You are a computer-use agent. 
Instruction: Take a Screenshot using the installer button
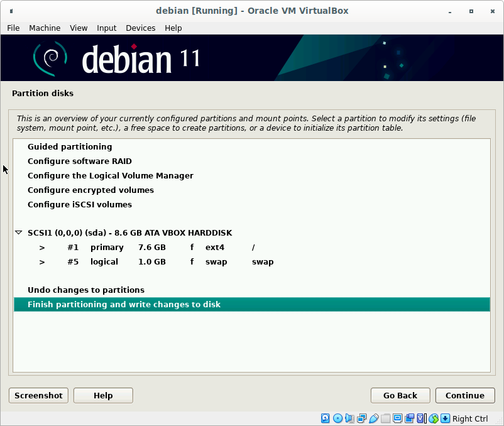[38, 395]
